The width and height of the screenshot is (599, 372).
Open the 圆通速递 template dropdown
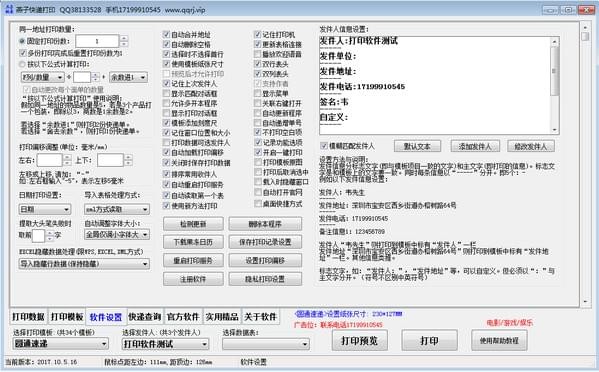point(61,344)
